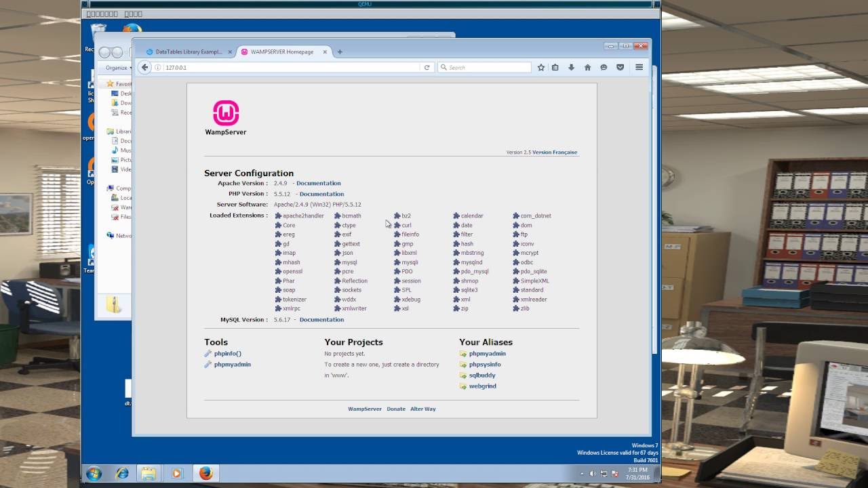Switch to the DataTables Library Example tab

tap(188, 52)
